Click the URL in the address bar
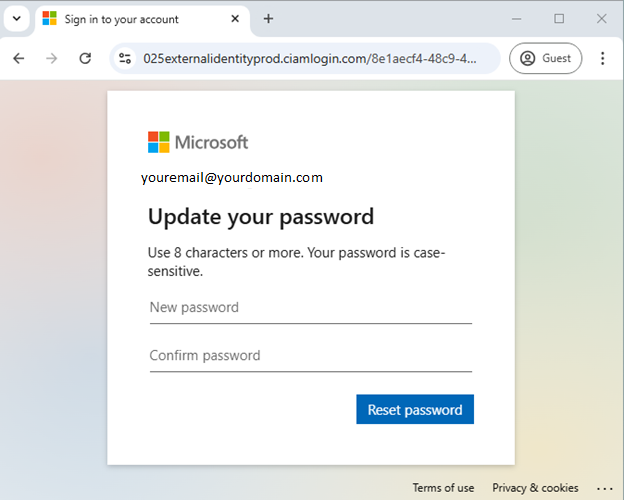This screenshot has width=624, height=500. [310, 59]
